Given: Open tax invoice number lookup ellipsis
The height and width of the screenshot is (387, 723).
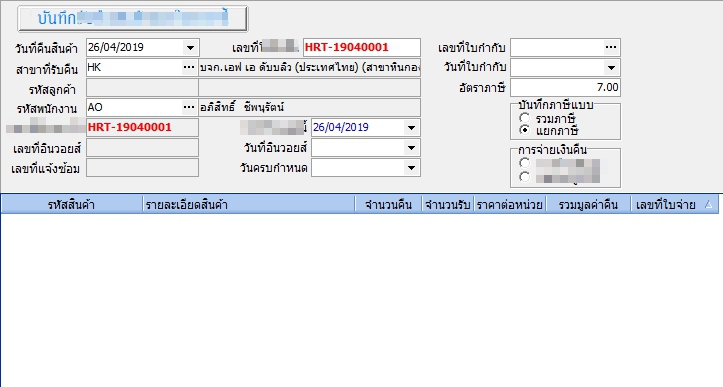Looking at the screenshot, I should click(610, 47).
